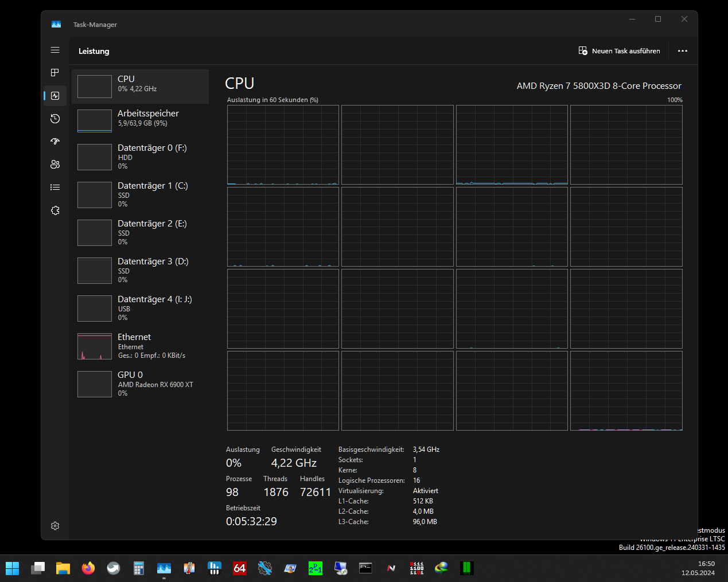Select the Arbeitsspeicher entry
The width and height of the screenshot is (728, 582).
pos(140,121)
